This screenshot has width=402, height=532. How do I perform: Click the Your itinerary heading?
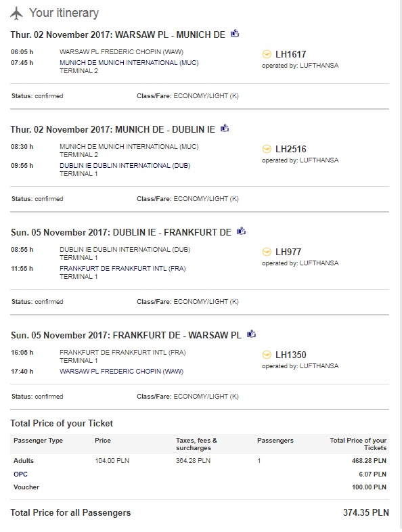tap(64, 13)
